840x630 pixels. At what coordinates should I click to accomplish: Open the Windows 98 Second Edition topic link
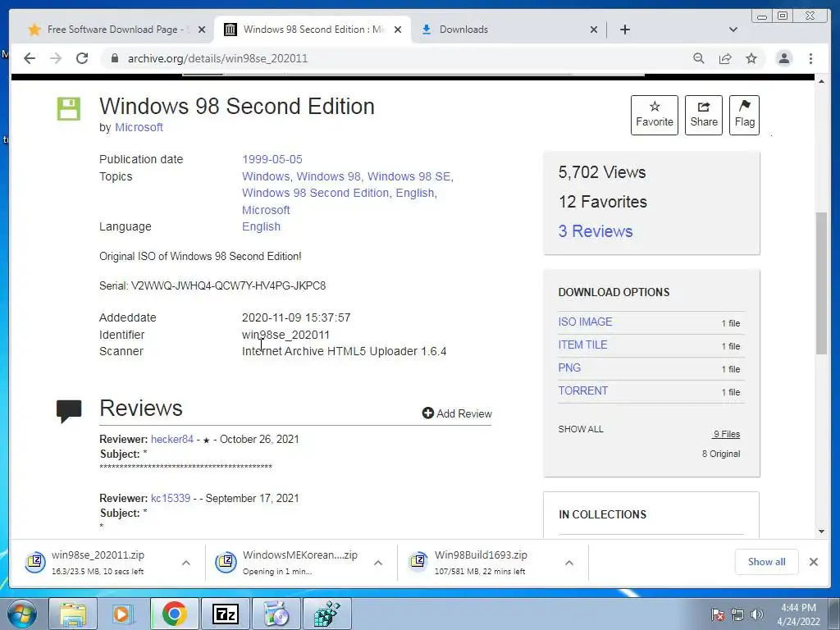(316, 193)
